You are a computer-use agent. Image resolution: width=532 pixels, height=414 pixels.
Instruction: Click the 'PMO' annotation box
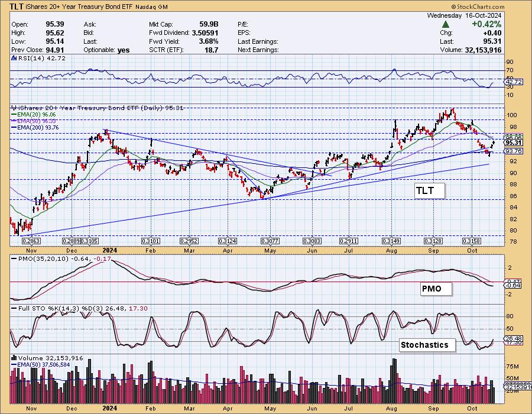click(436, 289)
